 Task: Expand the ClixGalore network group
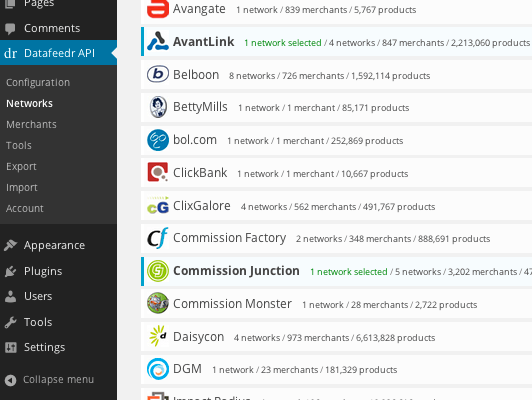pyautogui.click(x=336, y=206)
